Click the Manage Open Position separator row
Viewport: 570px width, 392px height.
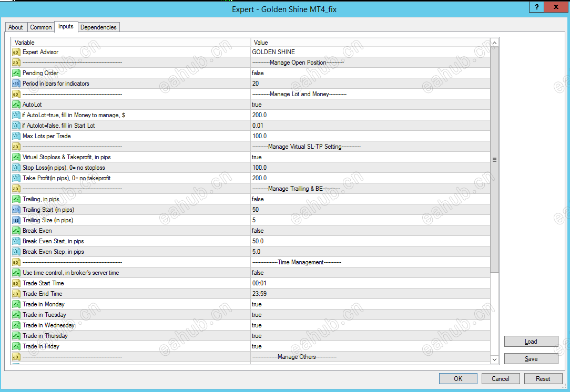(x=251, y=63)
